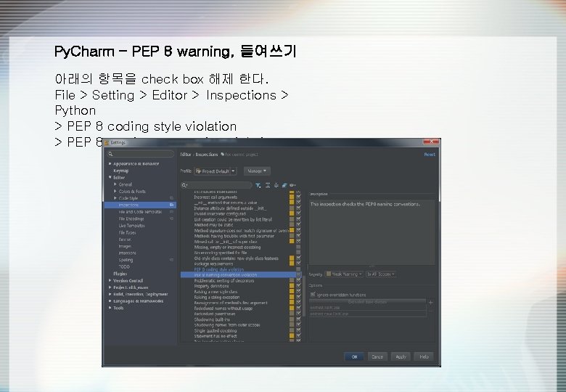Collapse the Editor tree node

pos(110,177)
